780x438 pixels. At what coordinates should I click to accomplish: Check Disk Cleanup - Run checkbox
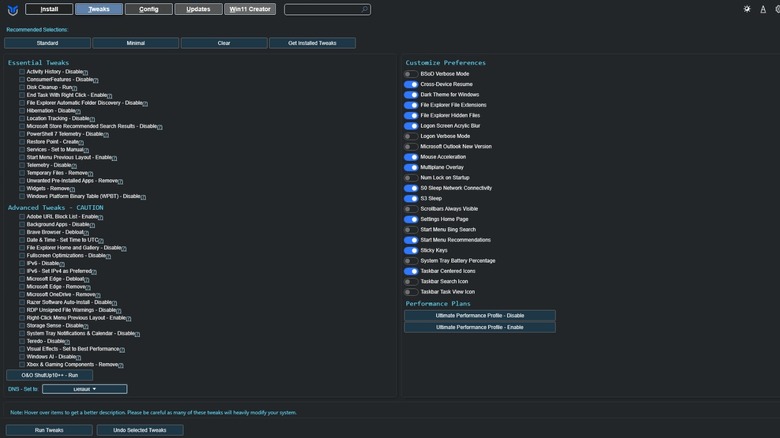[x=22, y=87]
